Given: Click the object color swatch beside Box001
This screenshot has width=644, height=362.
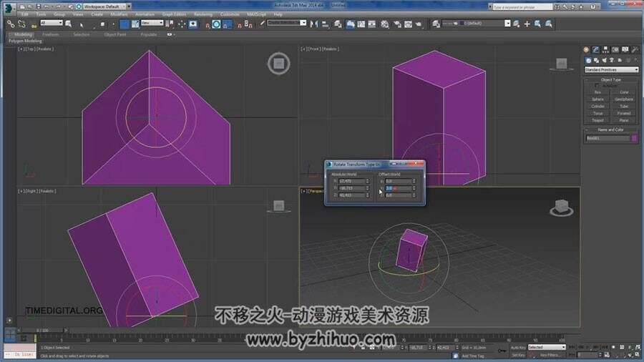Looking at the screenshot, I should point(634,138).
